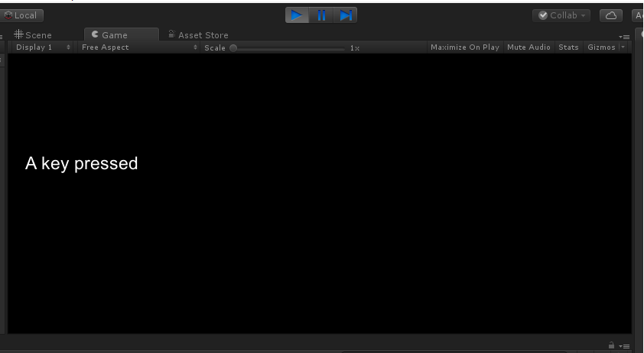Click the Scale slider handle

[x=233, y=48]
